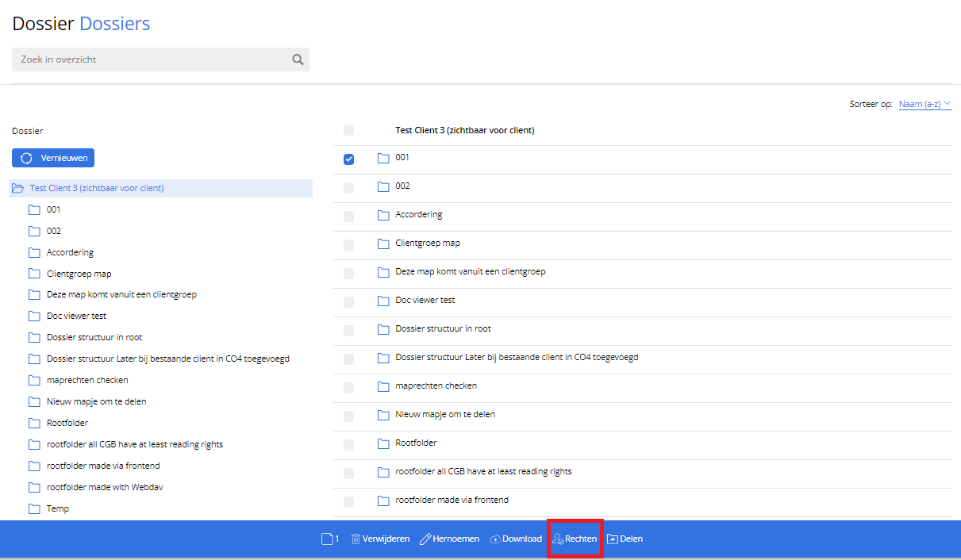Click folder icon of Accordering in list
Image resolution: width=961 pixels, height=560 pixels.
(383, 215)
